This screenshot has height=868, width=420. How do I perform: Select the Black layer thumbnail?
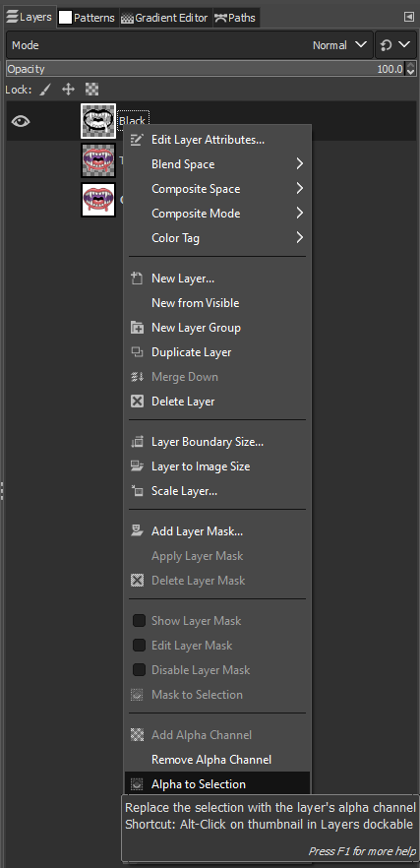coord(98,121)
